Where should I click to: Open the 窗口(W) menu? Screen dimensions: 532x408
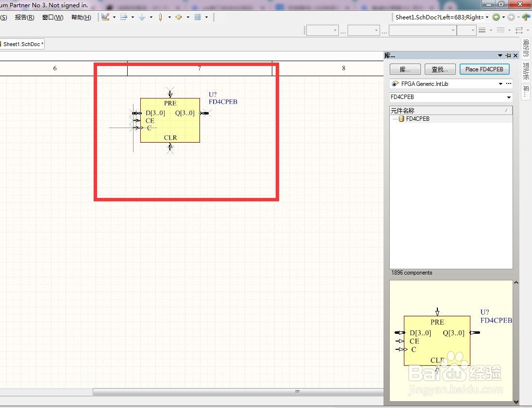pos(52,17)
